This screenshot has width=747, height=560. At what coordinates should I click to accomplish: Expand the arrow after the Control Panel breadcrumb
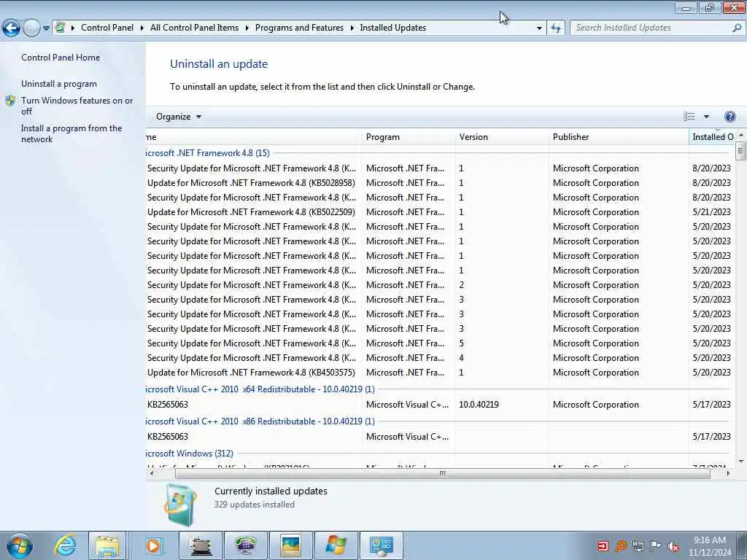142,28
